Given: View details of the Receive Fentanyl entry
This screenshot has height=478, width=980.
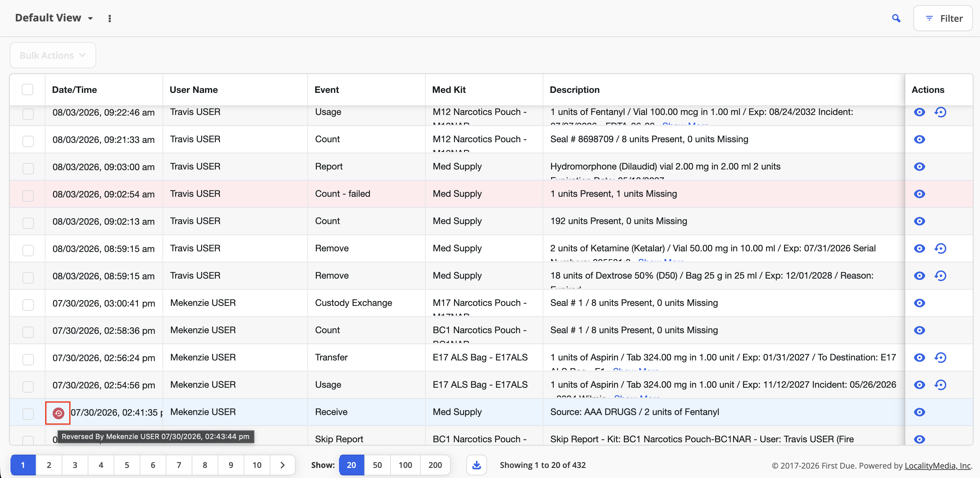Looking at the screenshot, I should pyautogui.click(x=919, y=412).
